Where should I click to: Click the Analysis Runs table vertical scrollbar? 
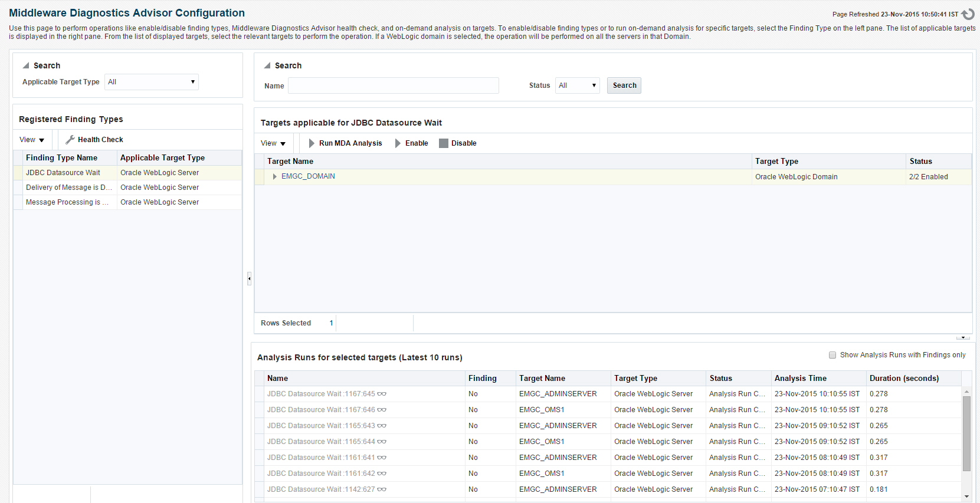(966, 433)
